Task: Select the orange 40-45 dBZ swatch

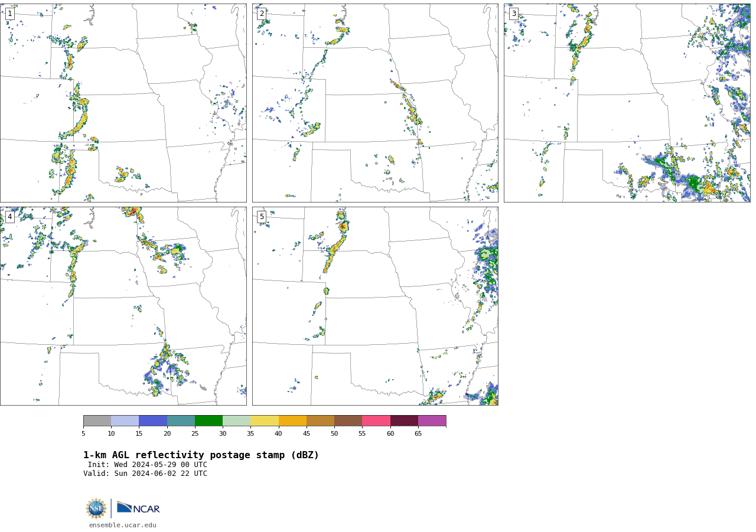Action: tap(292, 420)
